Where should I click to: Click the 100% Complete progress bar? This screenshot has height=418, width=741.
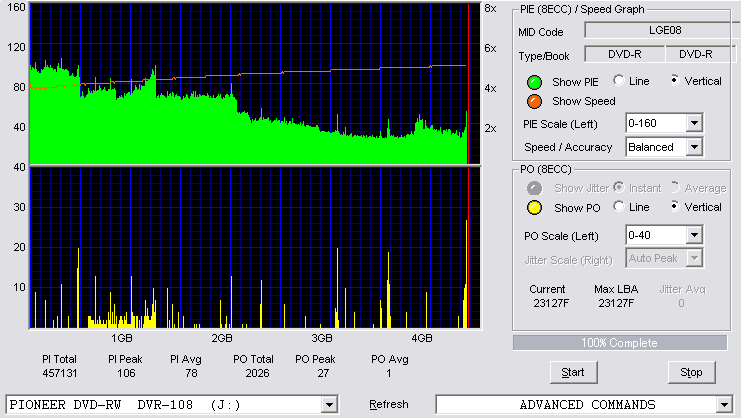620,343
